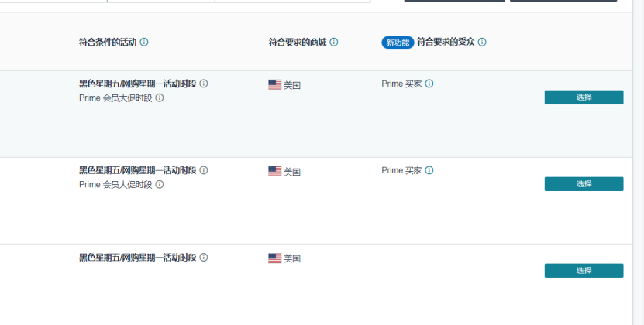Click info icon beside 符合条件的活动 header
Viewport: 644px width, 325px height.
143,43
